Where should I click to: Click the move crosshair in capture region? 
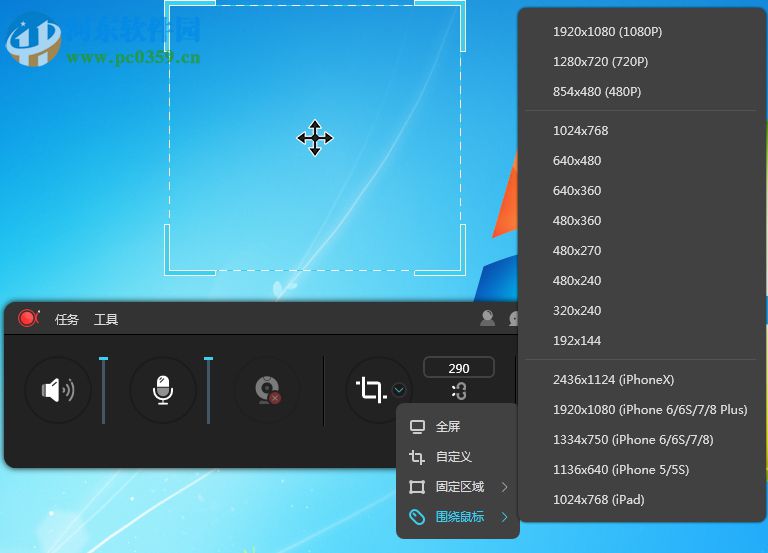pos(315,138)
